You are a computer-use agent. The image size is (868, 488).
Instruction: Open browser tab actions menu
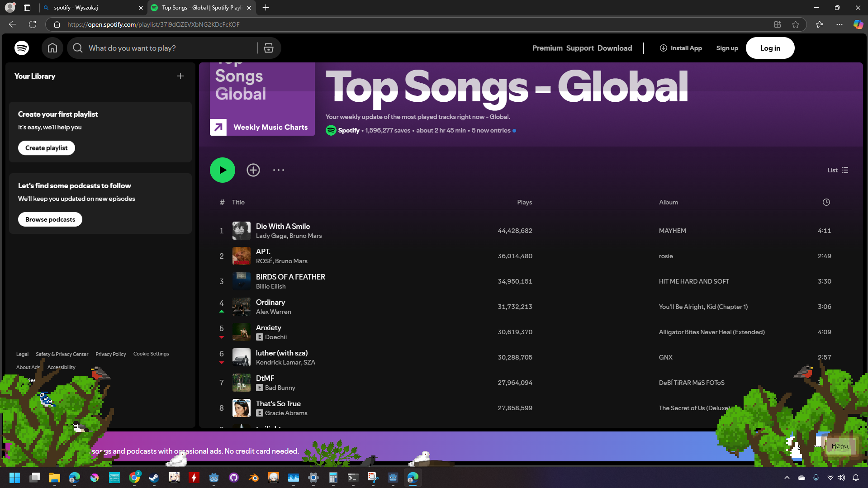27,8
